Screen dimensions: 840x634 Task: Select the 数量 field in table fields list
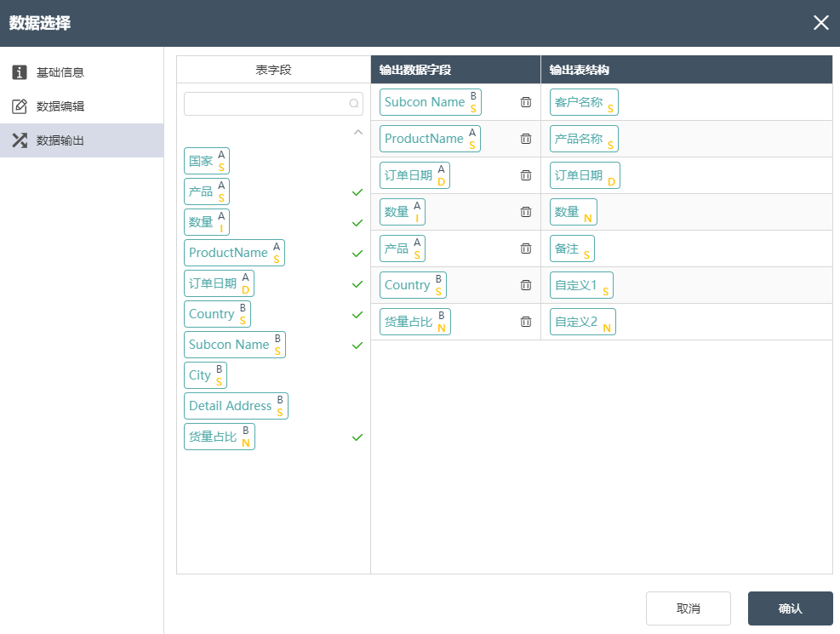coord(207,221)
